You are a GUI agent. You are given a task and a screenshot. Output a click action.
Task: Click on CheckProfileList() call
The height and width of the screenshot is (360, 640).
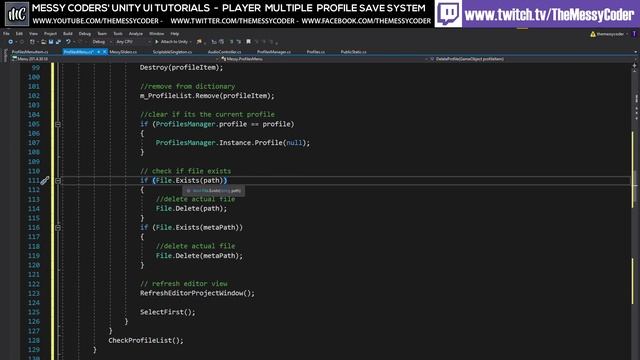click(146, 340)
